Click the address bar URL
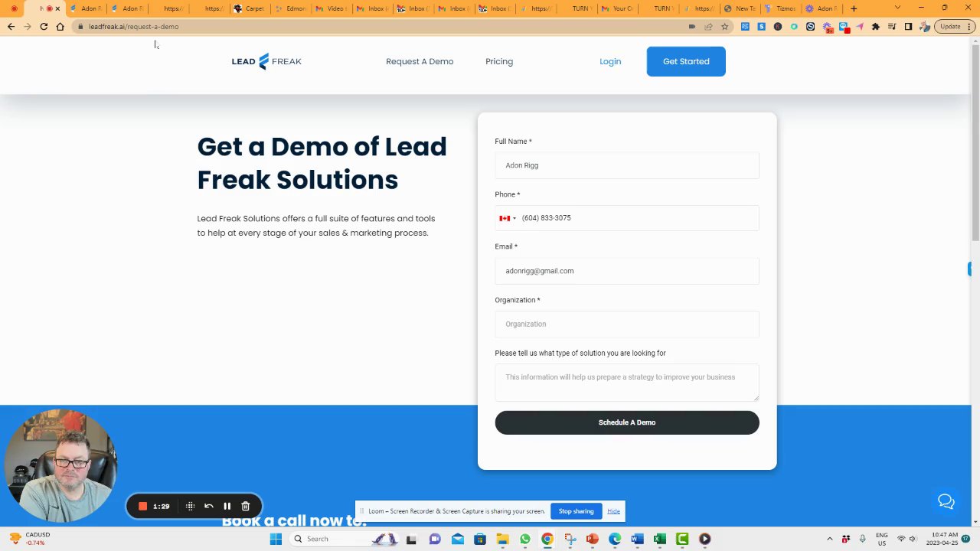Screen dimensions: 980x551 tap(133, 26)
